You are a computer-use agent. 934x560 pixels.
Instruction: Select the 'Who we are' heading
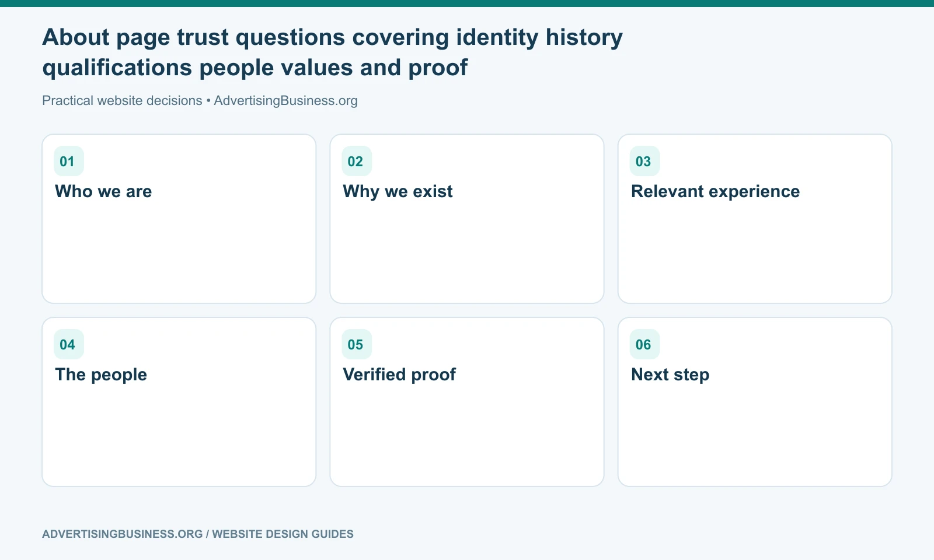tap(103, 191)
